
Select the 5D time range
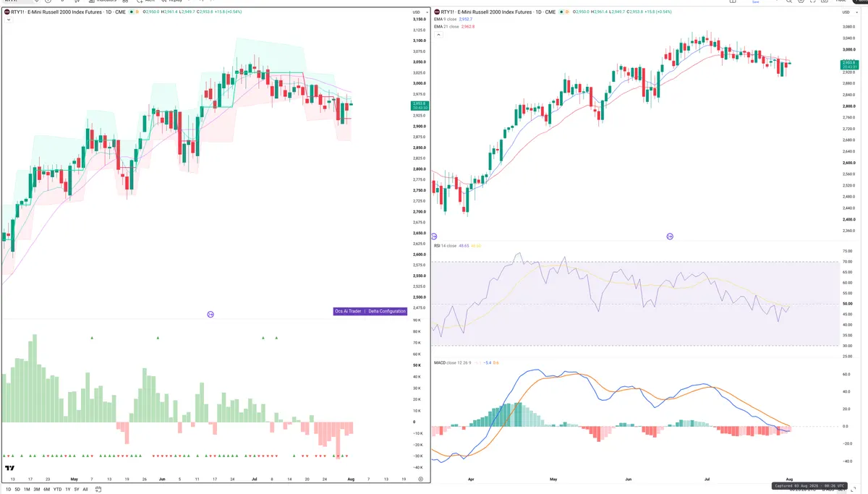(17, 489)
